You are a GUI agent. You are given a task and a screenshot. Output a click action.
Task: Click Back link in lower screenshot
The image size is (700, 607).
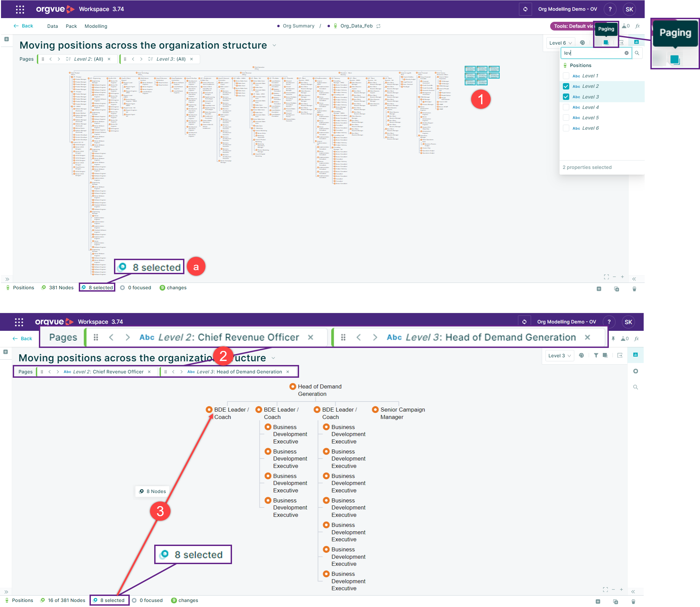[x=22, y=339]
